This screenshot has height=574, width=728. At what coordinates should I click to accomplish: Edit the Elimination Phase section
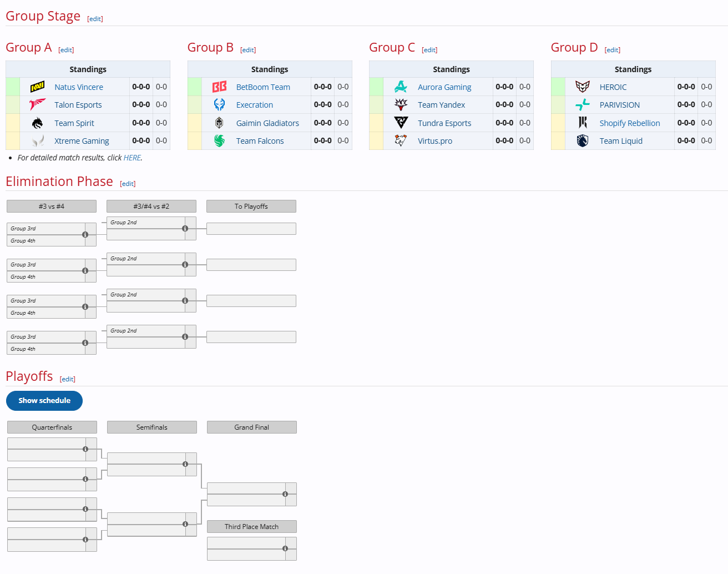tap(128, 184)
